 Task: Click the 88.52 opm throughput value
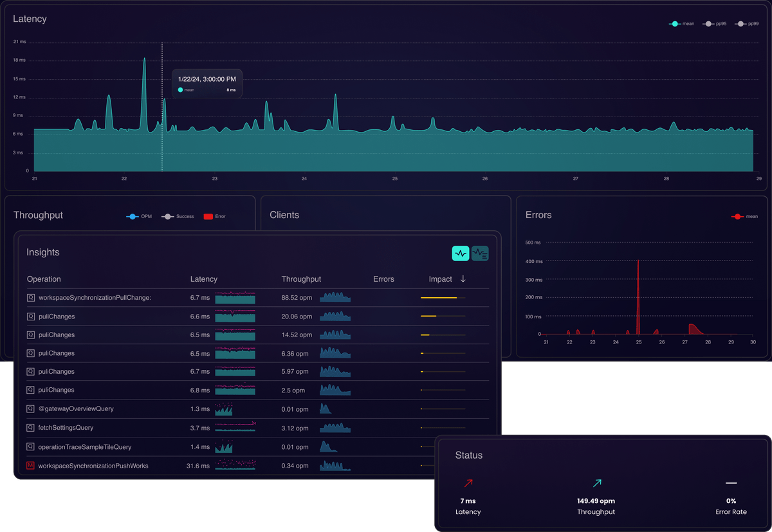[x=297, y=298]
